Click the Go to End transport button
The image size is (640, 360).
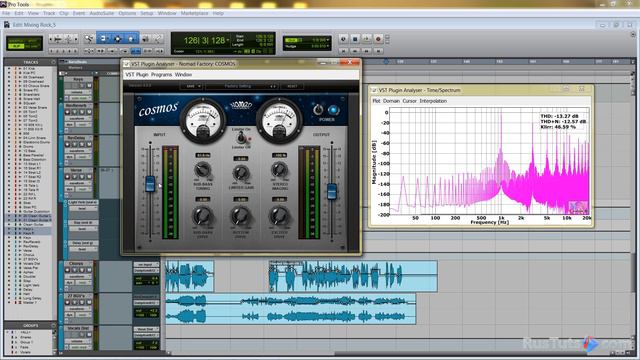[378, 51]
